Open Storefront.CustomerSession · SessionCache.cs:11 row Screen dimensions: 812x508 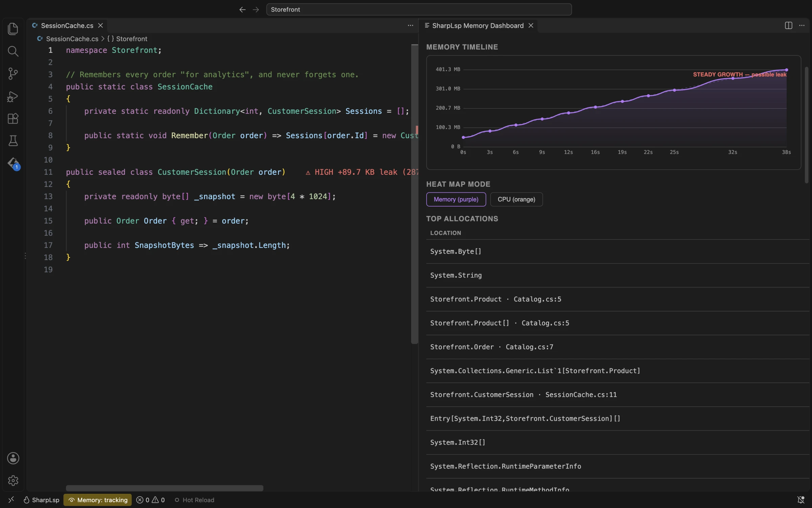617,395
